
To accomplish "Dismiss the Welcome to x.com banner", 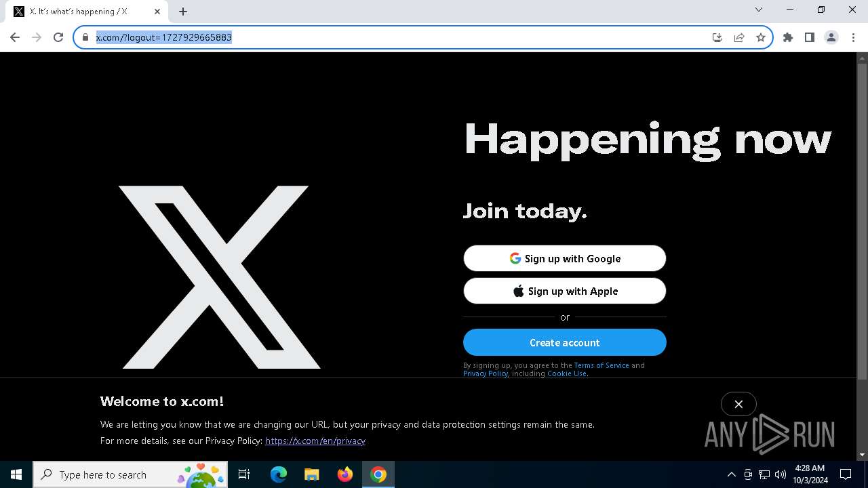I will click(738, 404).
